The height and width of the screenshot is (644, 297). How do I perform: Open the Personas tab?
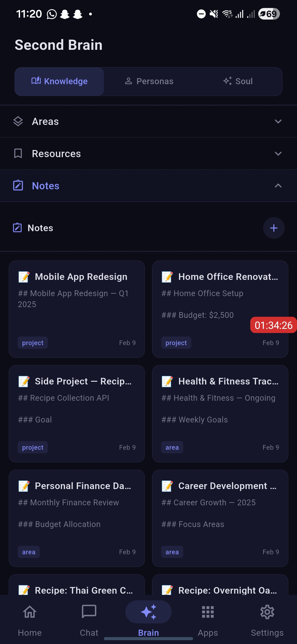(x=149, y=81)
